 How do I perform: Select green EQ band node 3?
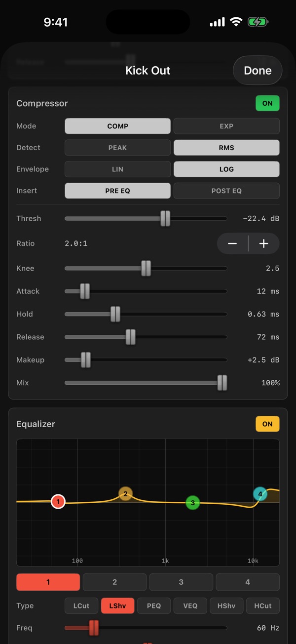tap(193, 503)
